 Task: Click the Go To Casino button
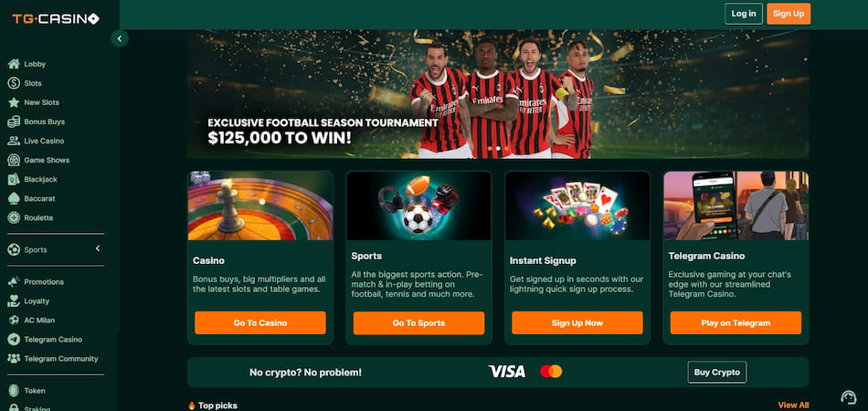tap(260, 323)
